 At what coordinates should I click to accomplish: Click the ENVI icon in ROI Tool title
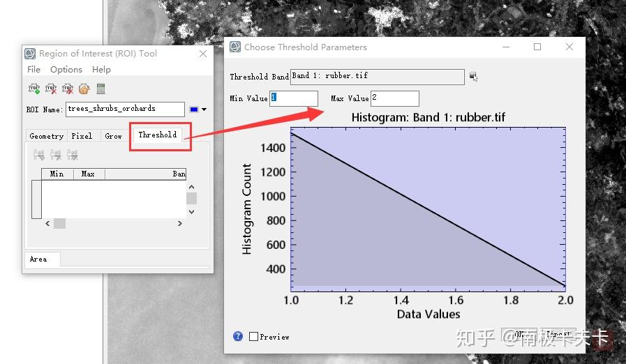pos(30,54)
